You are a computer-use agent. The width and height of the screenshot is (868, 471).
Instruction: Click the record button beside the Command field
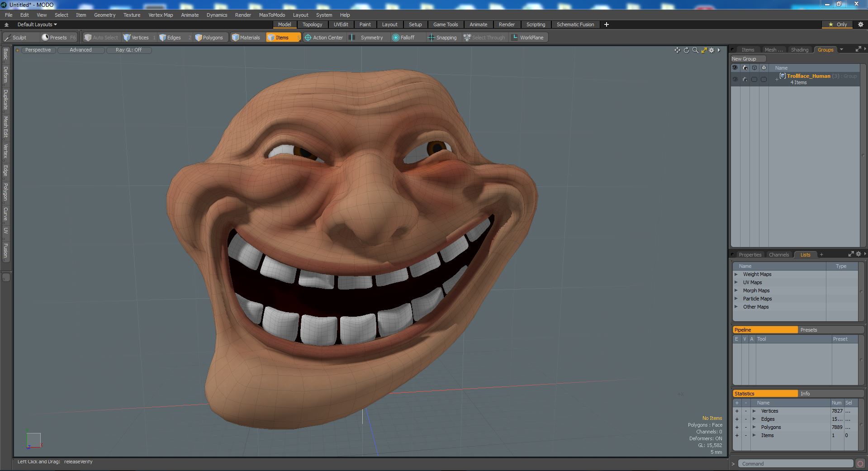click(x=860, y=463)
